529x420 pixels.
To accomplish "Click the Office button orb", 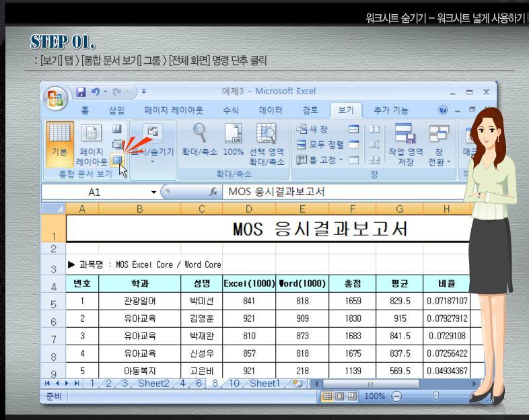I will point(55,98).
